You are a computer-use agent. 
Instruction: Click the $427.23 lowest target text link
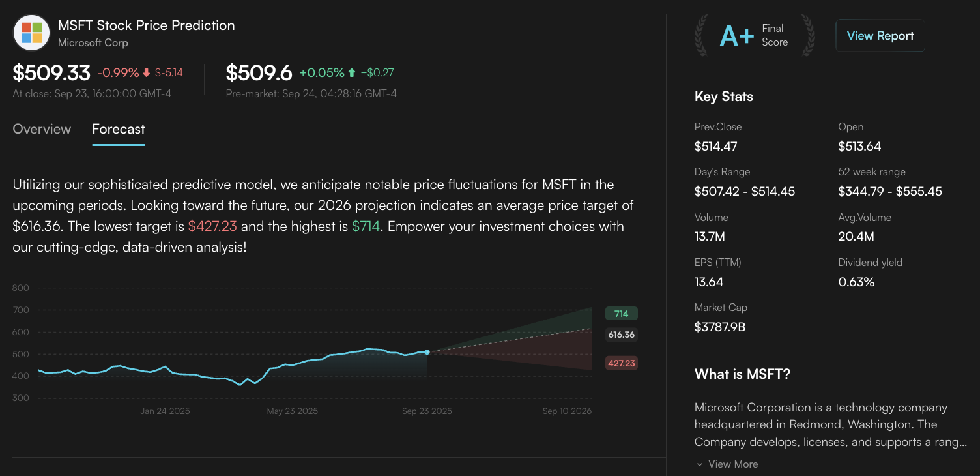point(212,226)
